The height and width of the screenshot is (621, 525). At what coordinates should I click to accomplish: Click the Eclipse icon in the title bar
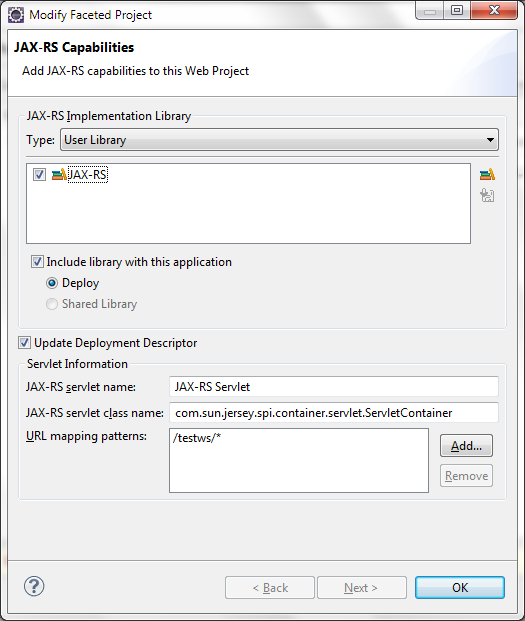(x=16, y=15)
